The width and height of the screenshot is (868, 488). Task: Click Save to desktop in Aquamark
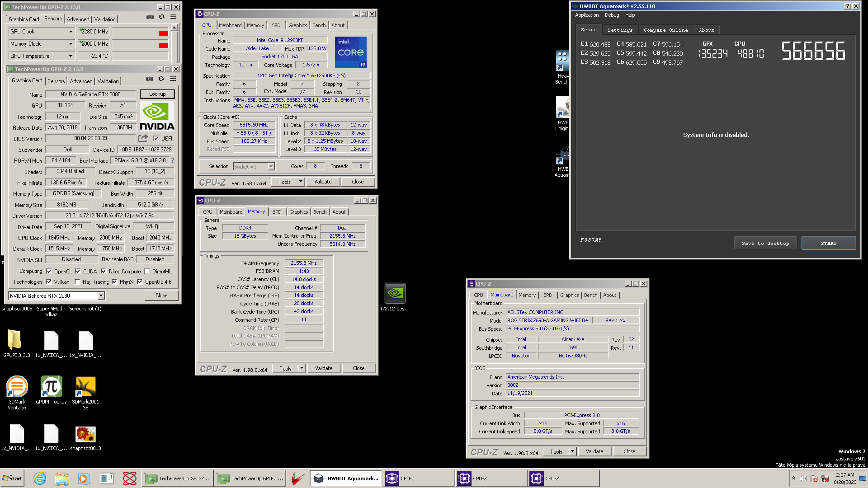pyautogui.click(x=765, y=243)
